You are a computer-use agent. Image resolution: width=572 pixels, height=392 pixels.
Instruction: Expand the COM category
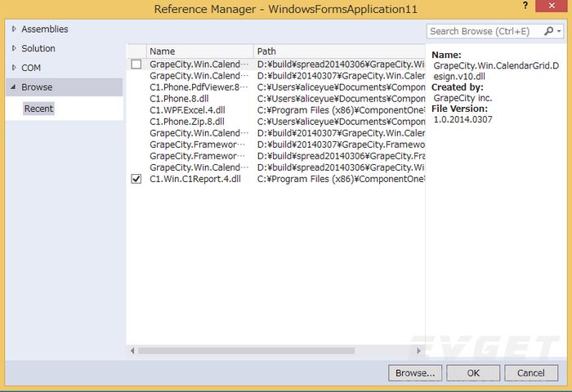(14, 68)
